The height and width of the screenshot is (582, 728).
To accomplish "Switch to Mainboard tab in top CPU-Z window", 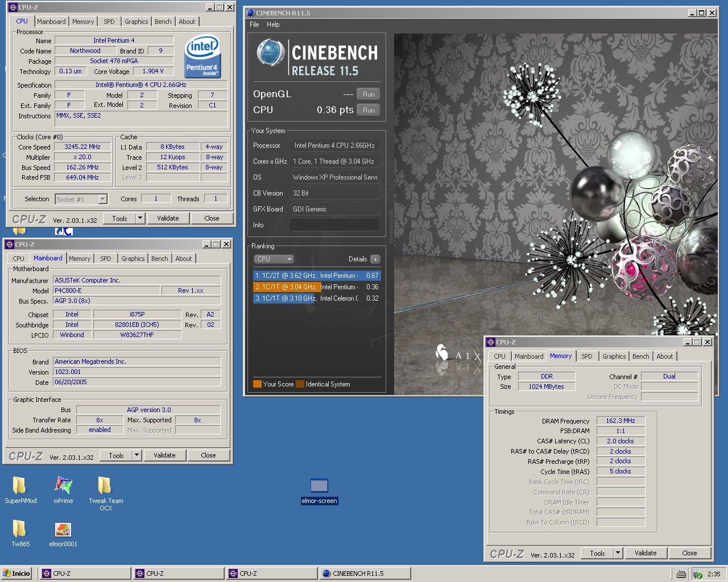I will [51, 22].
